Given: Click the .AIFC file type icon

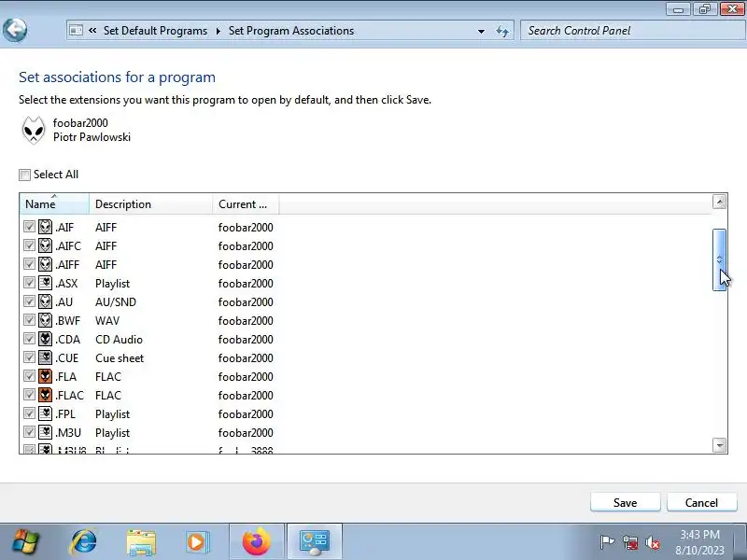Looking at the screenshot, I should pyautogui.click(x=45, y=245).
